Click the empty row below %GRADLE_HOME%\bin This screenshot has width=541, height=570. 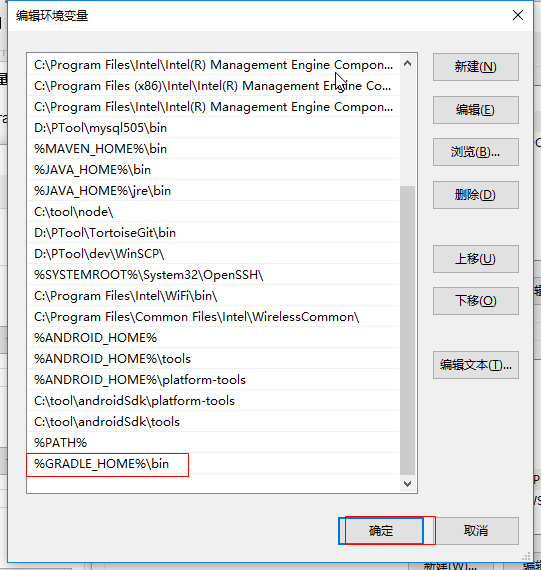[x=213, y=483]
